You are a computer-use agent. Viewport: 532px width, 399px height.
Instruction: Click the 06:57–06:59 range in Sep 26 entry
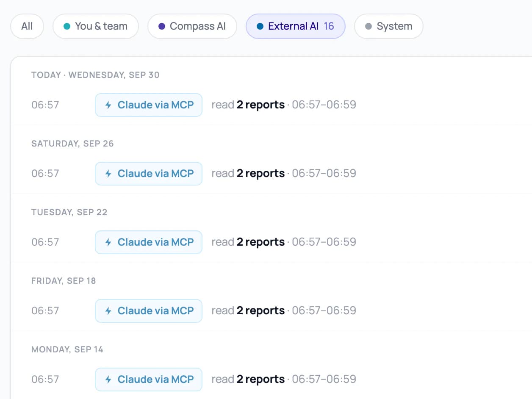pyautogui.click(x=324, y=173)
